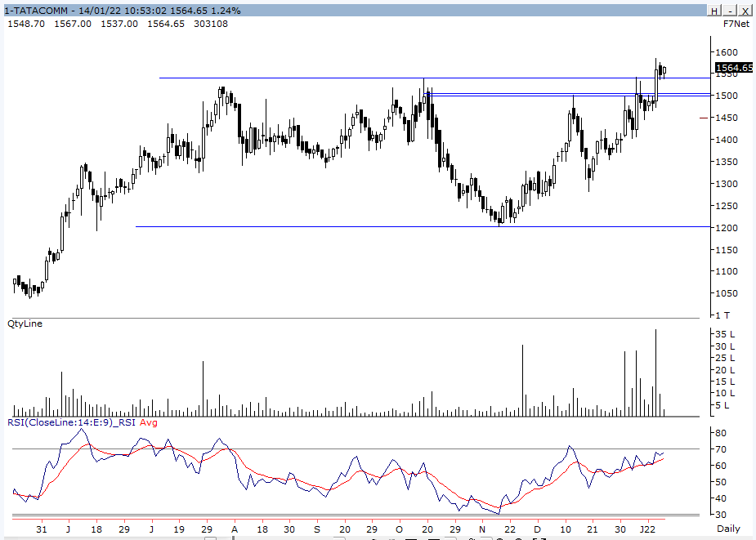The width and height of the screenshot is (756, 540).
Task: Click the red Avg legend label
Action: point(149,422)
